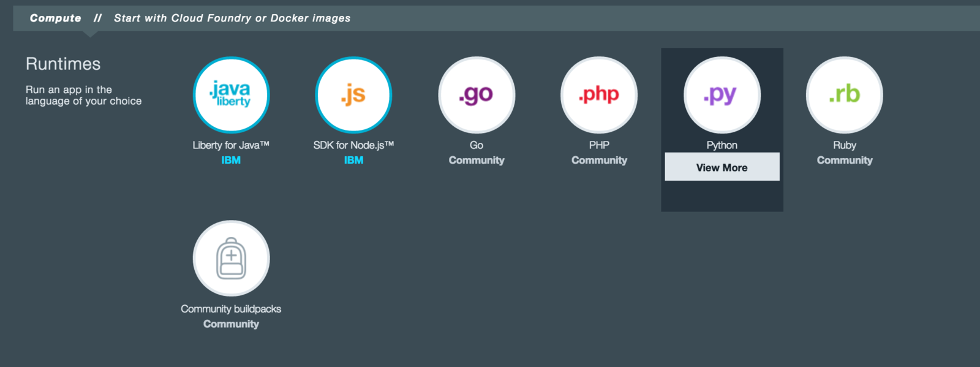This screenshot has height=367, width=980.
Task: Click the Community label under Ruby
Action: coord(845,160)
